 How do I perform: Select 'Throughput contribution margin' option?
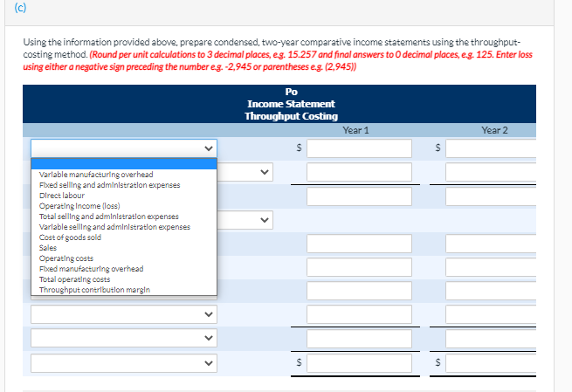point(124,290)
